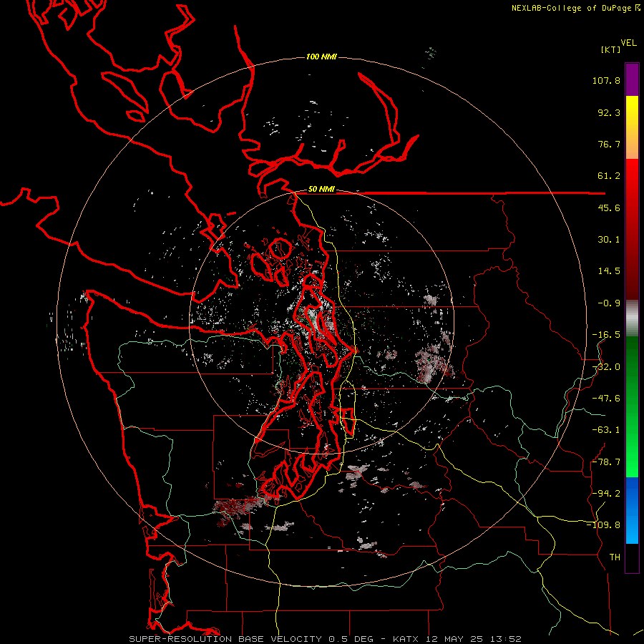The width and height of the screenshot is (644, 644).
Task: Click the 30.1 velocity scale value
Action: (x=609, y=240)
